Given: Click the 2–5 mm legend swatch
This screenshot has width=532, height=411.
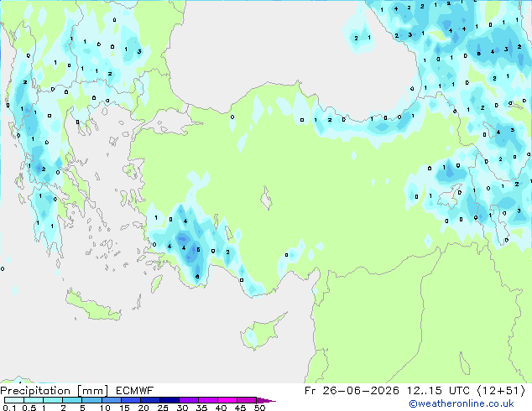Looking at the screenshot, I should point(72,400).
